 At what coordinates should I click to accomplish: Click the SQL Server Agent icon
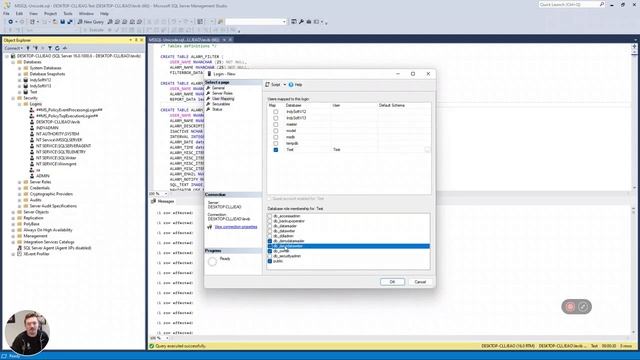point(19,248)
